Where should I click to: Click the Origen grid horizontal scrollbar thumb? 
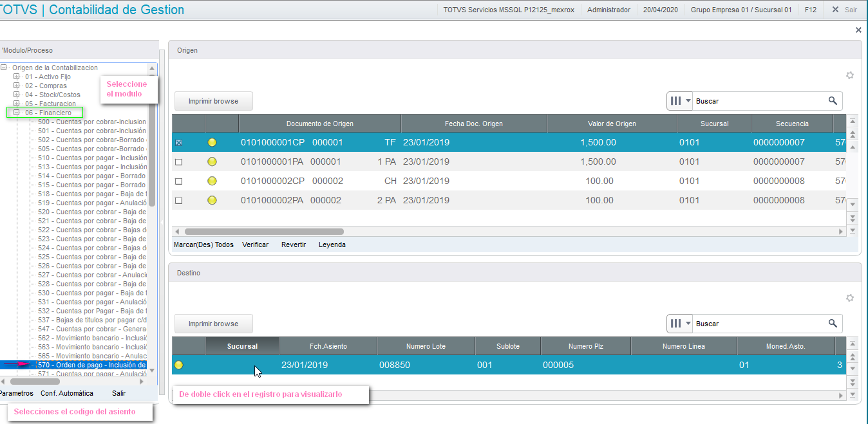point(264,232)
